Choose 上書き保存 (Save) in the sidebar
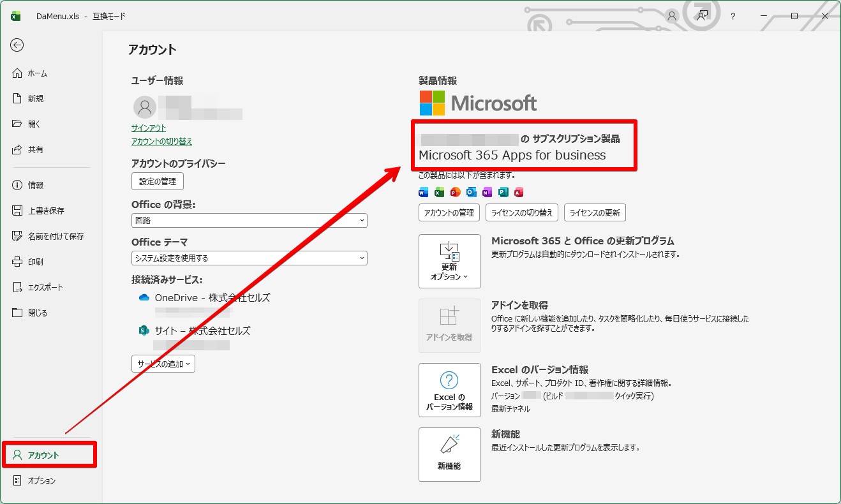 click(x=38, y=211)
